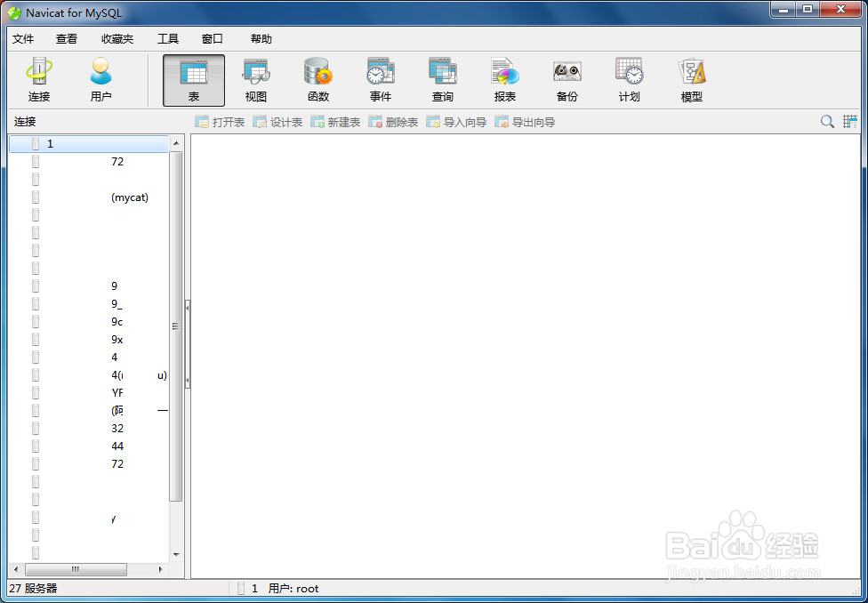Click the 用户: root status bar text

[293, 589]
